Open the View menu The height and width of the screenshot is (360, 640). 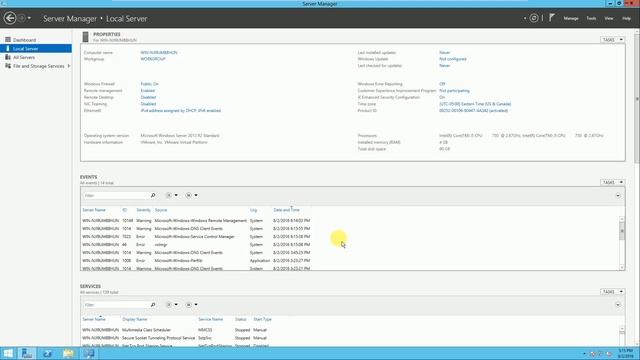pyautogui.click(x=609, y=18)
